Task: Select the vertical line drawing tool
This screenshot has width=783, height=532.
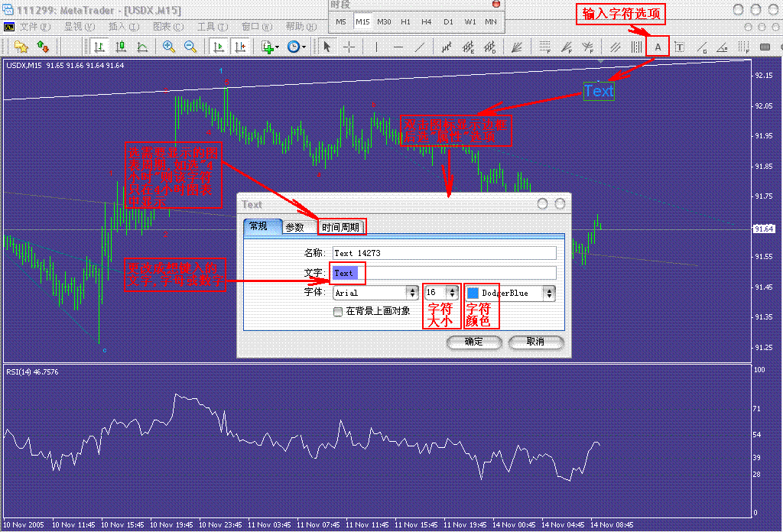Action: [376, 47]
